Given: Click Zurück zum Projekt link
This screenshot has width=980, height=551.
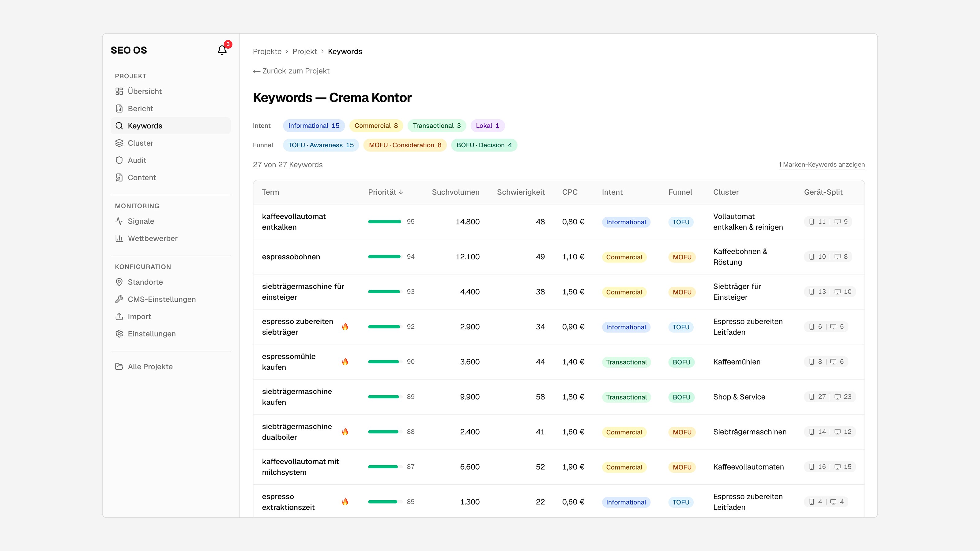Looking at the screenshot, I should point(291,71).
